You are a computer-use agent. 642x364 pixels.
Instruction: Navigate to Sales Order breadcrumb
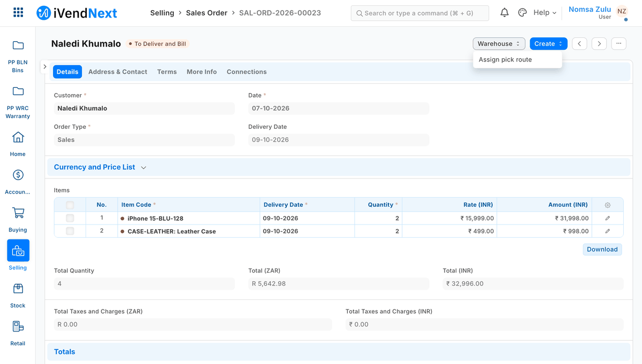point(207,13)
